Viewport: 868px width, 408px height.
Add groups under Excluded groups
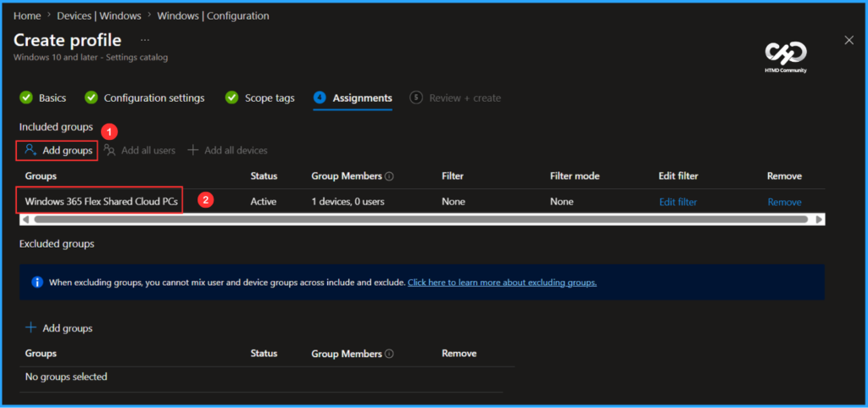click(58, 328)
